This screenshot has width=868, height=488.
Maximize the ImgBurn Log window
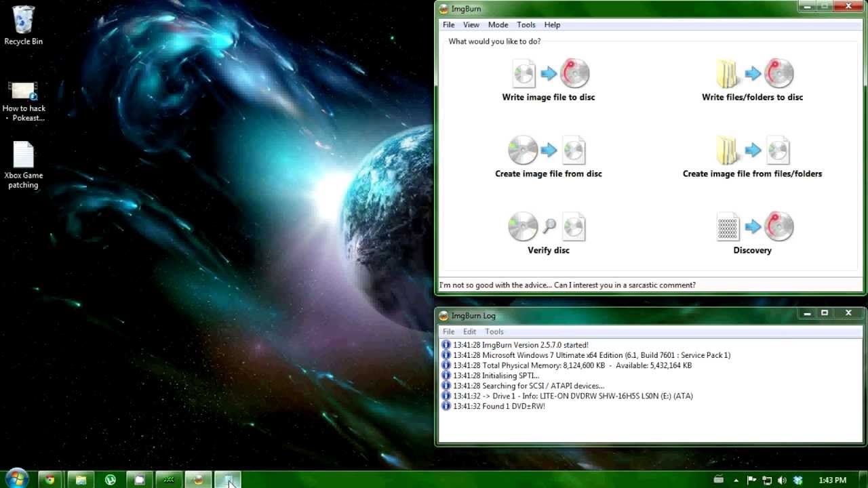coord(825,313)
